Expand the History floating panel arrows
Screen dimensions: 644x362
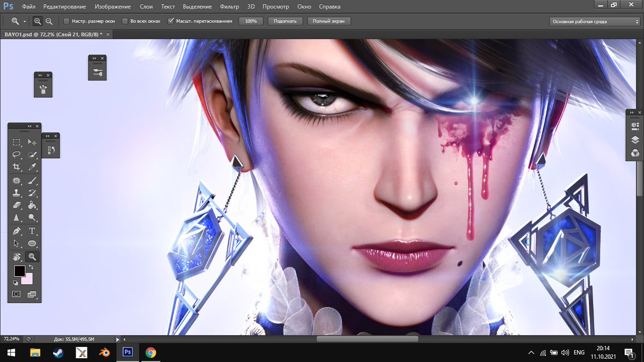[x=49, y=136]
